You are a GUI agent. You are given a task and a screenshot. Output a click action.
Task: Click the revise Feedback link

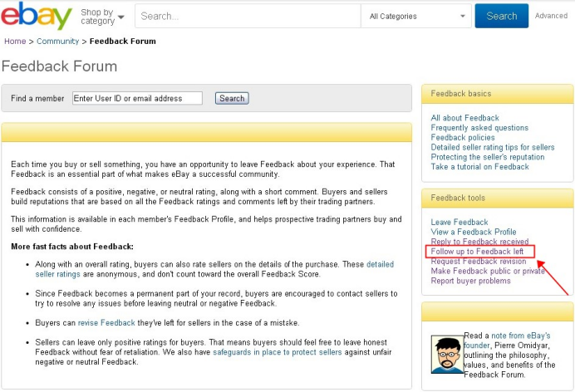105,321
